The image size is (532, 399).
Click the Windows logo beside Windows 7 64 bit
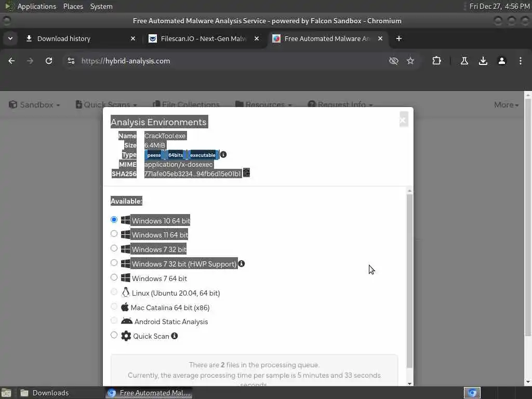tap(126, 278)
